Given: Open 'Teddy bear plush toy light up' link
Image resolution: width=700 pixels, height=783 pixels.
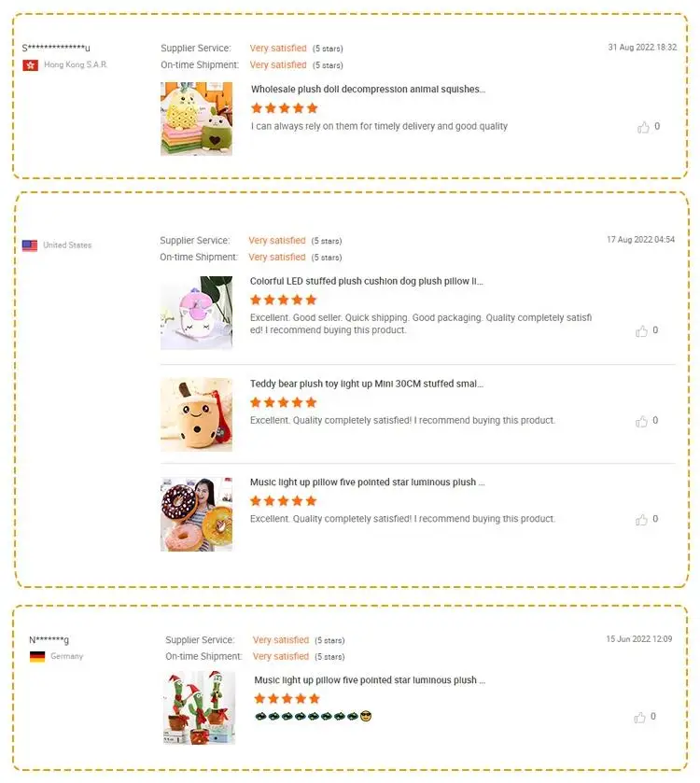Looking at the screenshot, I should (367, 384).
